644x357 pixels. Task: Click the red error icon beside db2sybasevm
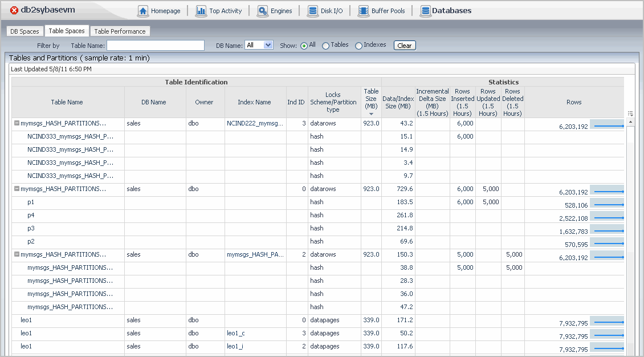[x=14, y=11]
